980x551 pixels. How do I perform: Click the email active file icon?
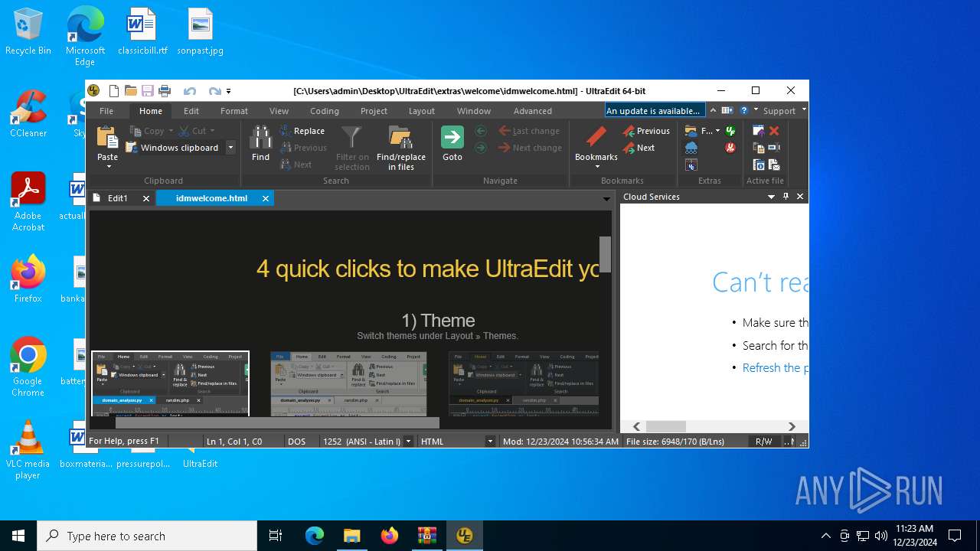click(774, 166)
